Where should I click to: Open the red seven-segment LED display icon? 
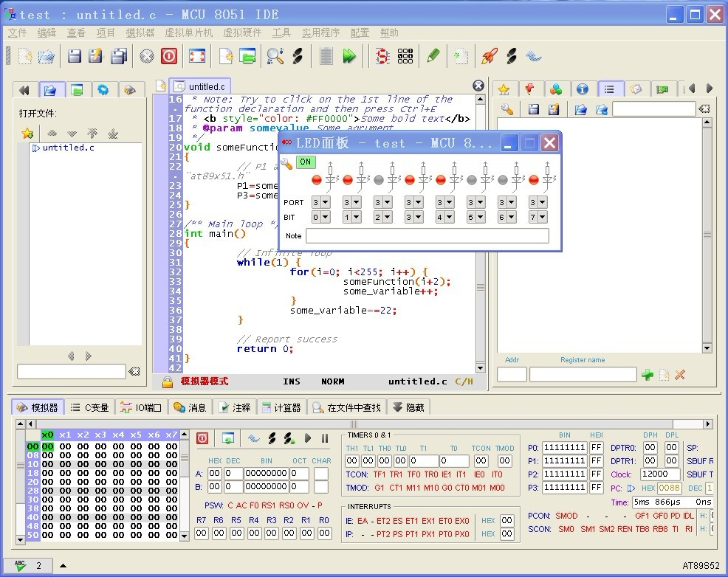(x=382, y=56)
